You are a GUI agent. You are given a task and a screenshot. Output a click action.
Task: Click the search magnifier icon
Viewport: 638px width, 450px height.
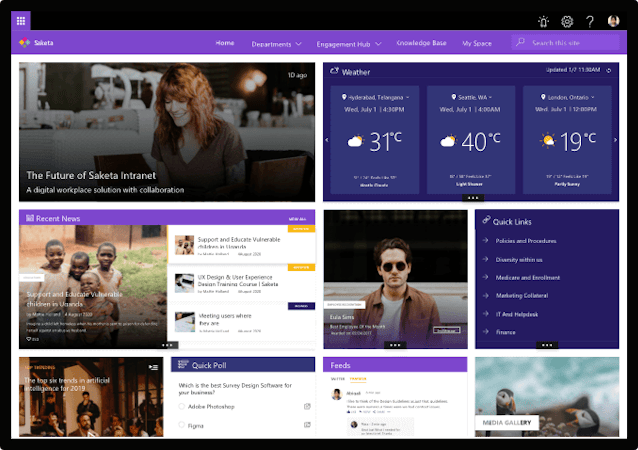point(520,42)
